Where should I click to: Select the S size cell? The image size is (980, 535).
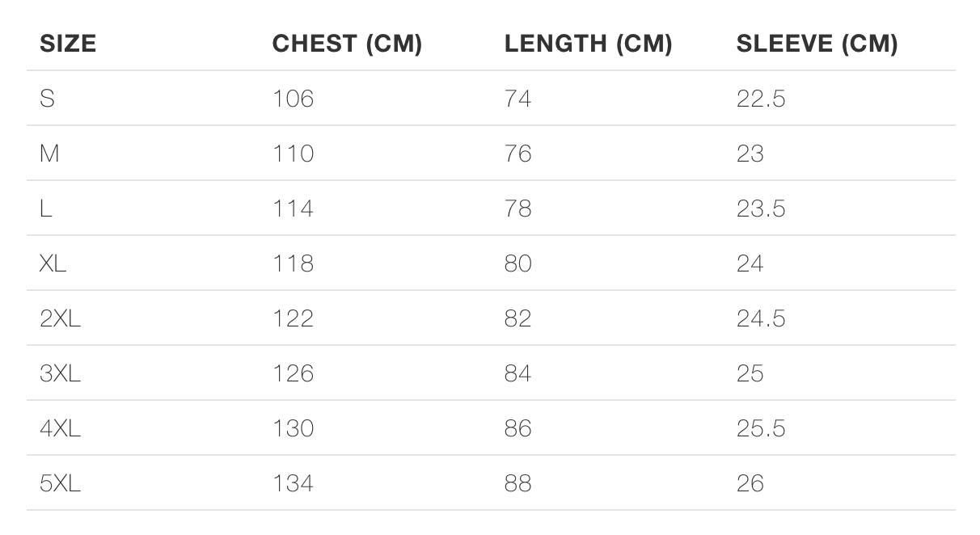tap(47, 99)
